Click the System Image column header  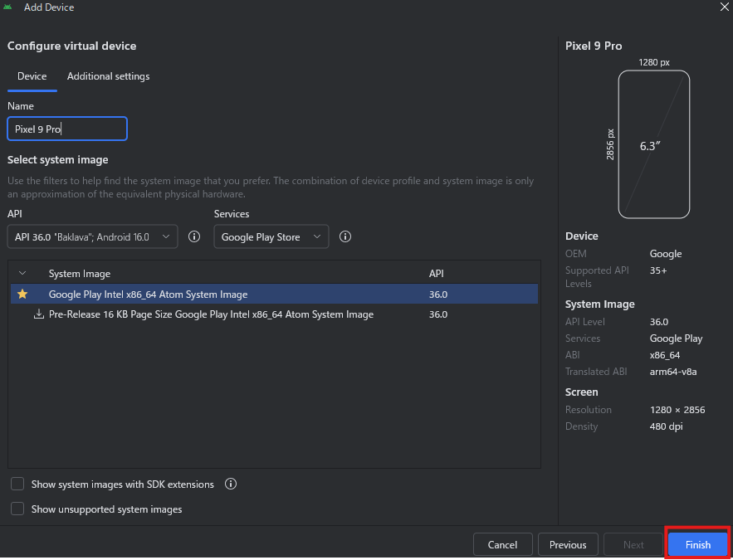tap(80, 274)
